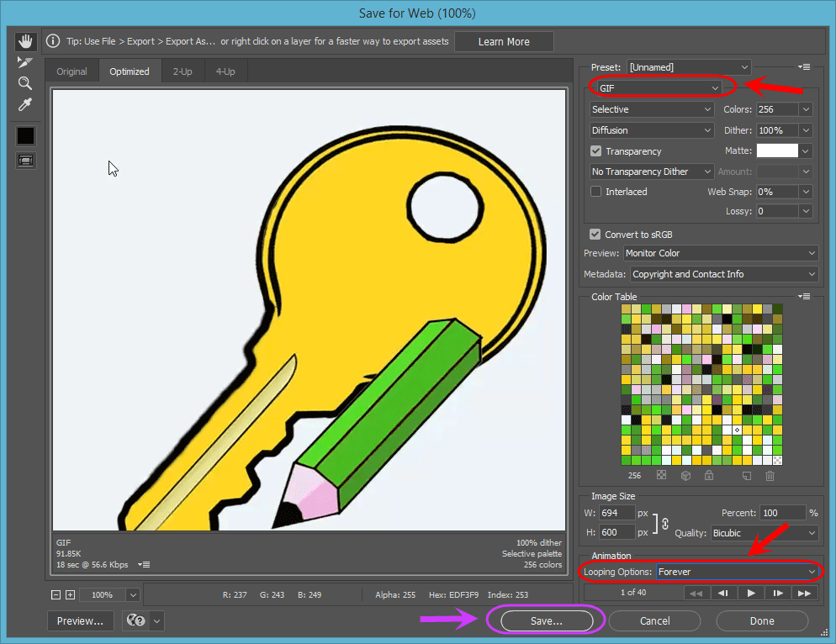Image resolution: width=836 pixels, height=644 pixels.
Task: Expand the Web Snap dropdown arrow
Action: click(x=806, y=192)
